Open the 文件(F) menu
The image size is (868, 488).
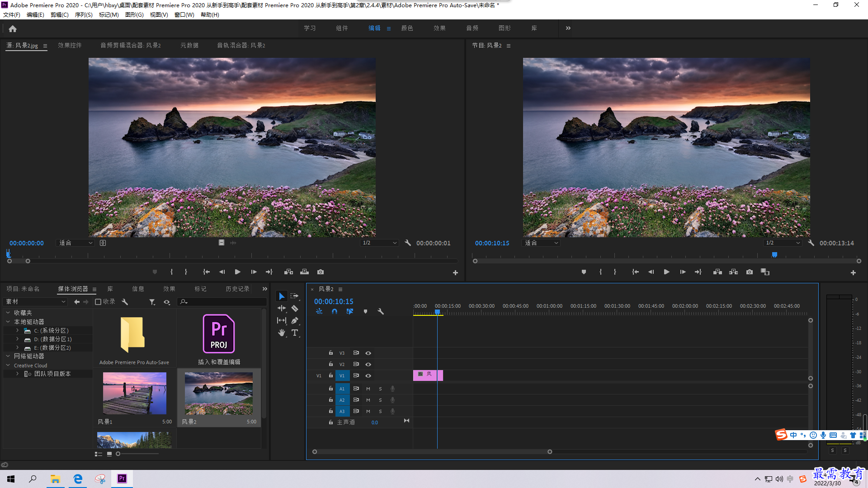12,15
